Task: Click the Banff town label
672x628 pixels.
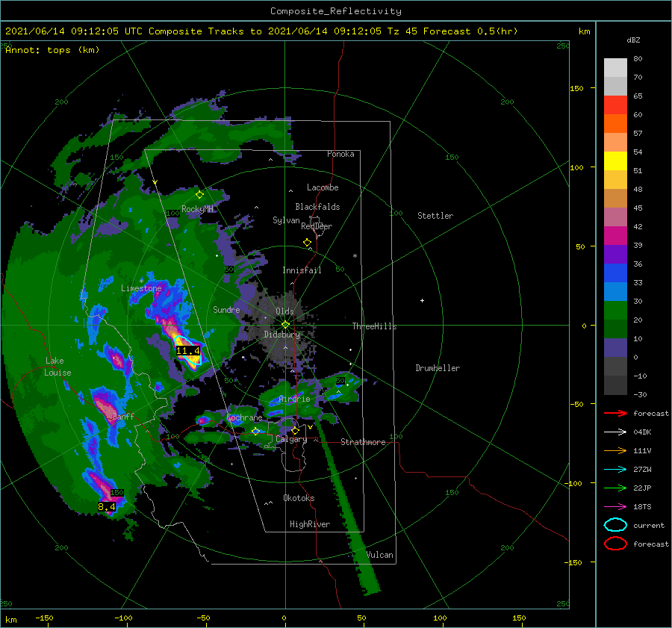Action: (123, 416)
